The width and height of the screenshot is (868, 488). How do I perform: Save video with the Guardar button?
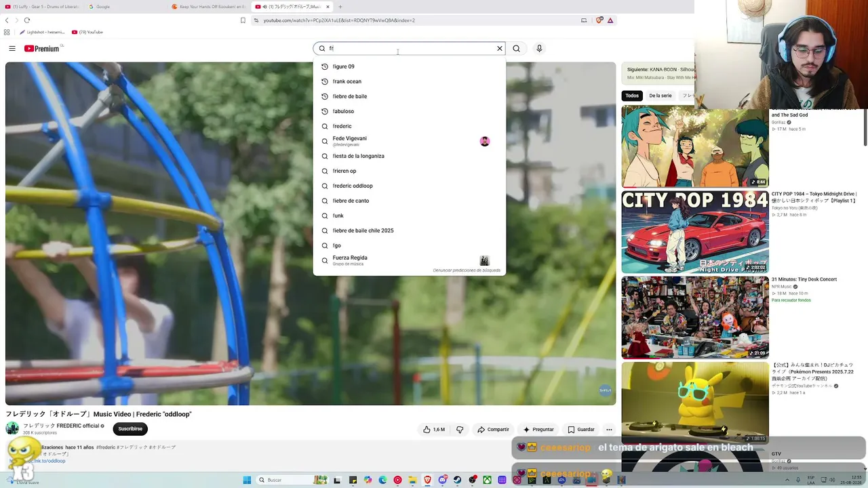pyautogui.click(x=581, y=430)
